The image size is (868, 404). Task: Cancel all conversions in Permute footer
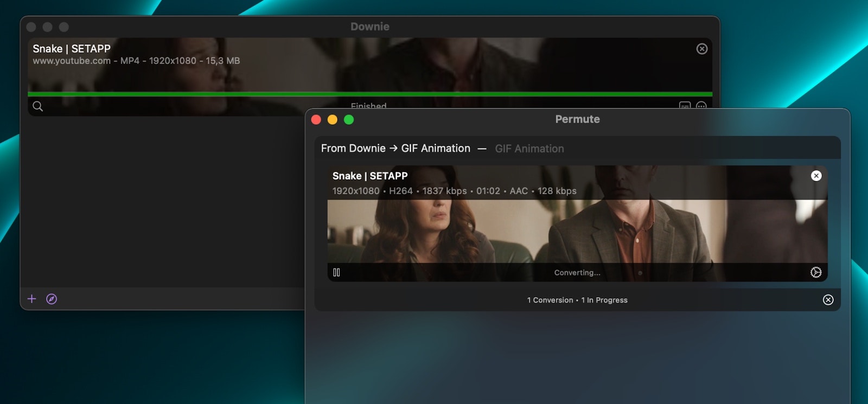[828, 300]
